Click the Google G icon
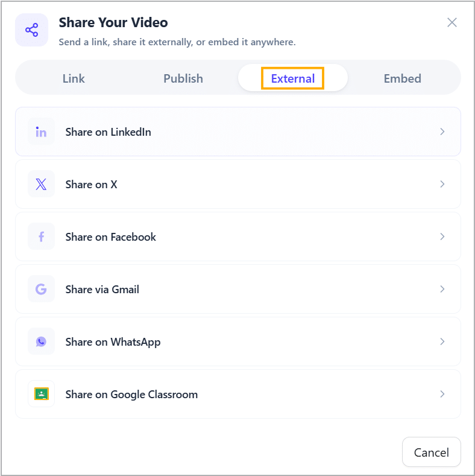This screenshot has width=475, height=476. click(41, 289)
